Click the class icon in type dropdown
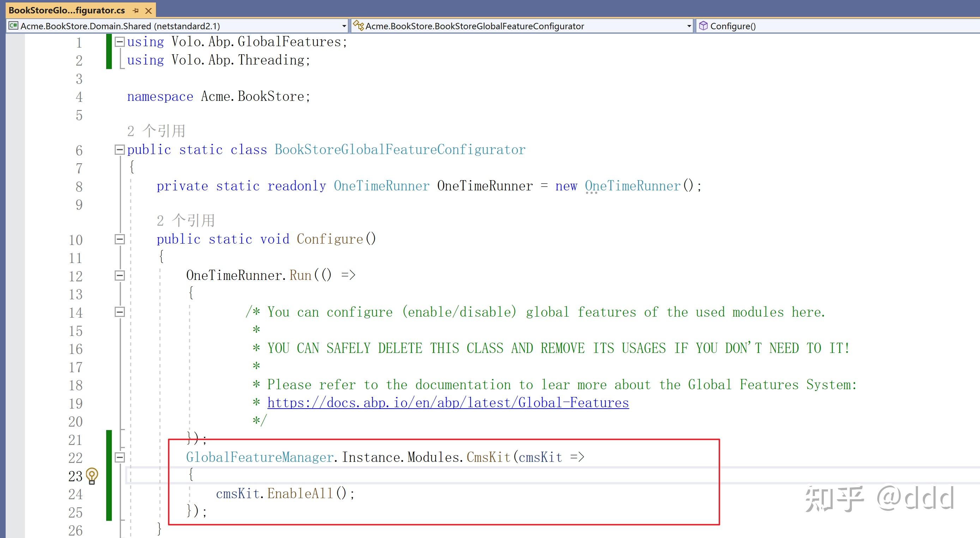The height and width of the screenshot is (538, 980). pos(358,25)
